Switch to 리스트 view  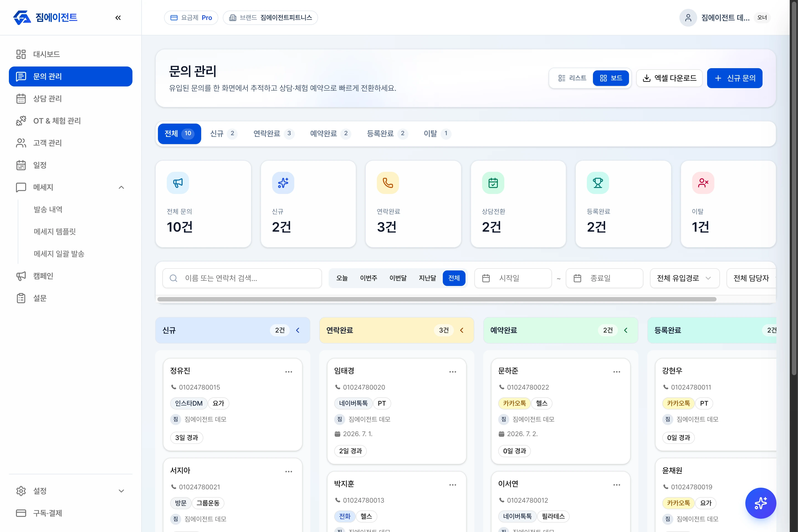coord(572,78)
